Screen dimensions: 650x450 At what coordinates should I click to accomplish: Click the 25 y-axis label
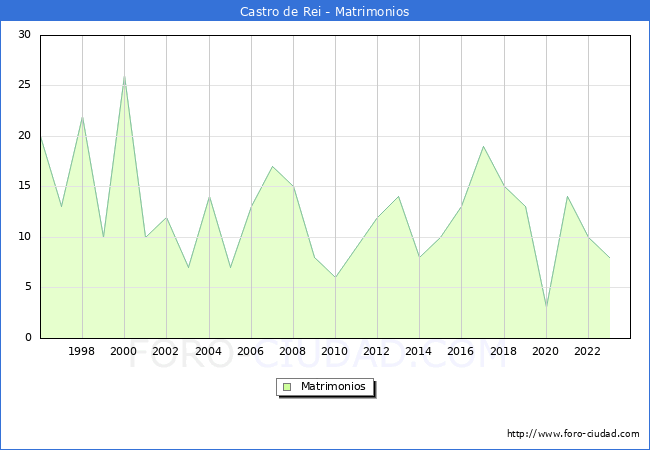point(24,85)
